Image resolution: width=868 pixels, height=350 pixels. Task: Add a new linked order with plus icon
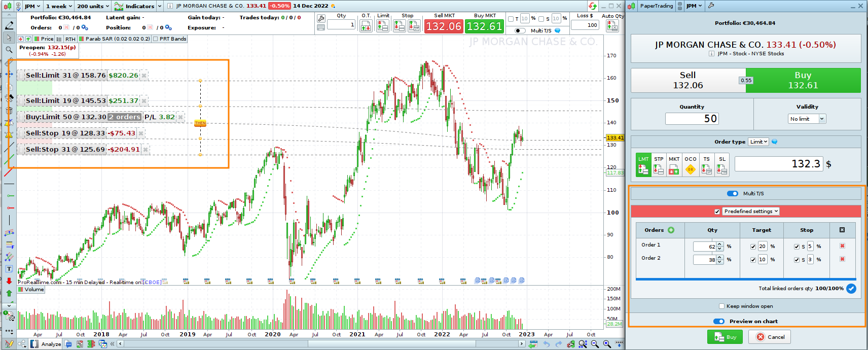coord(671,230)
